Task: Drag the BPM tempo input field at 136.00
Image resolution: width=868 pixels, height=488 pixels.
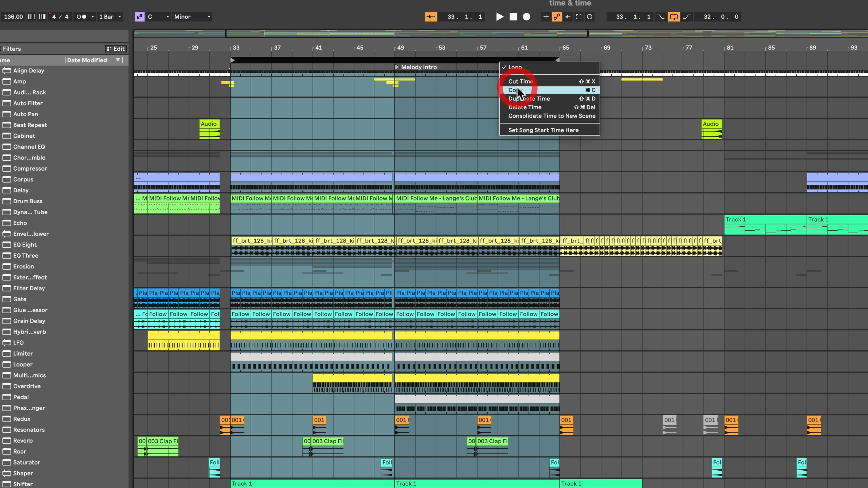Action: 12,16
